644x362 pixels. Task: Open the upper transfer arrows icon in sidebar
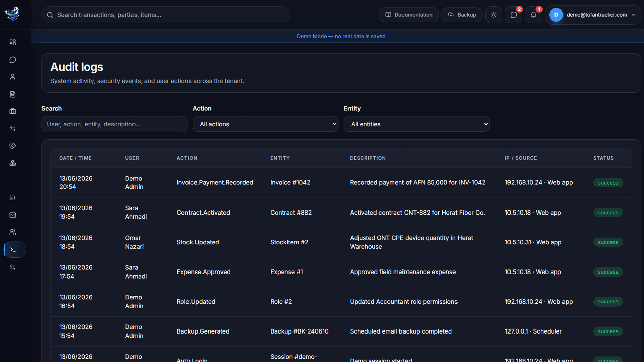13,129
